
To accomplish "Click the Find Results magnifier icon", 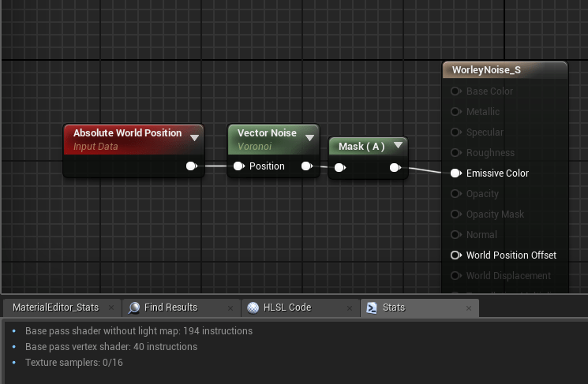I will [x=134, y=308].
